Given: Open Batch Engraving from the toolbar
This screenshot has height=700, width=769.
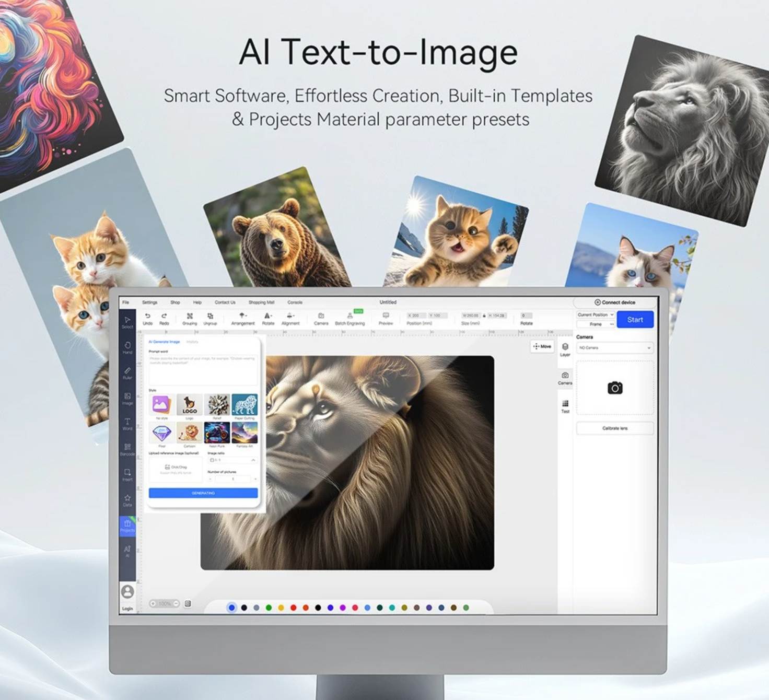Looking at the screenshot, I should [349, 318].
